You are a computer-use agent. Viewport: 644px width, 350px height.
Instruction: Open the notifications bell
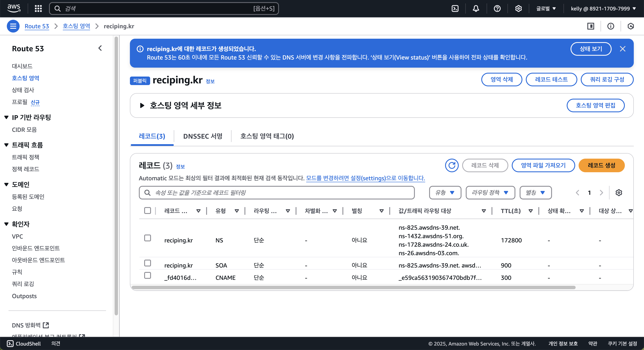tap(476, 9)
